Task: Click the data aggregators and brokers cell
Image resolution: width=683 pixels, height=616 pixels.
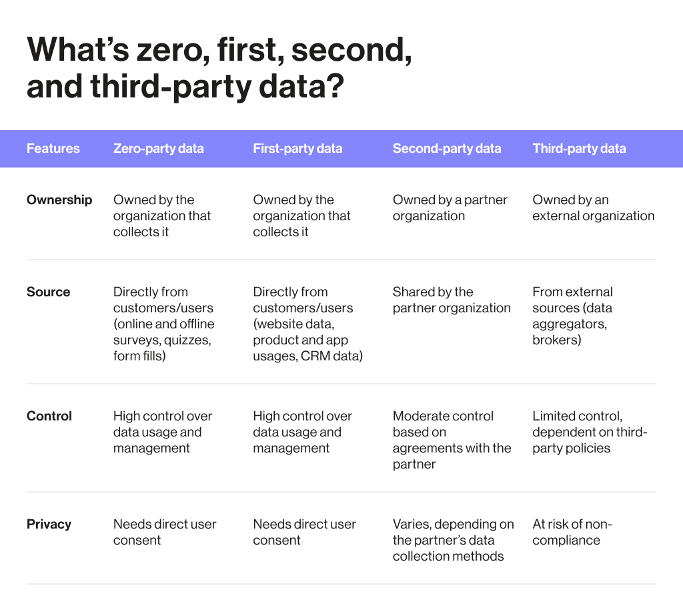Action: [x=572, y=316]
